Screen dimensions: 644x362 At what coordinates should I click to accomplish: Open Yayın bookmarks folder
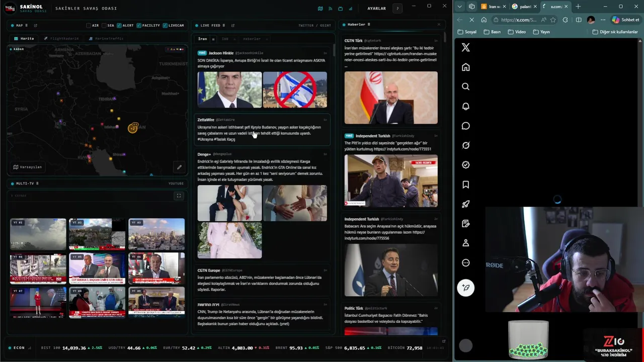click(541, 32)
